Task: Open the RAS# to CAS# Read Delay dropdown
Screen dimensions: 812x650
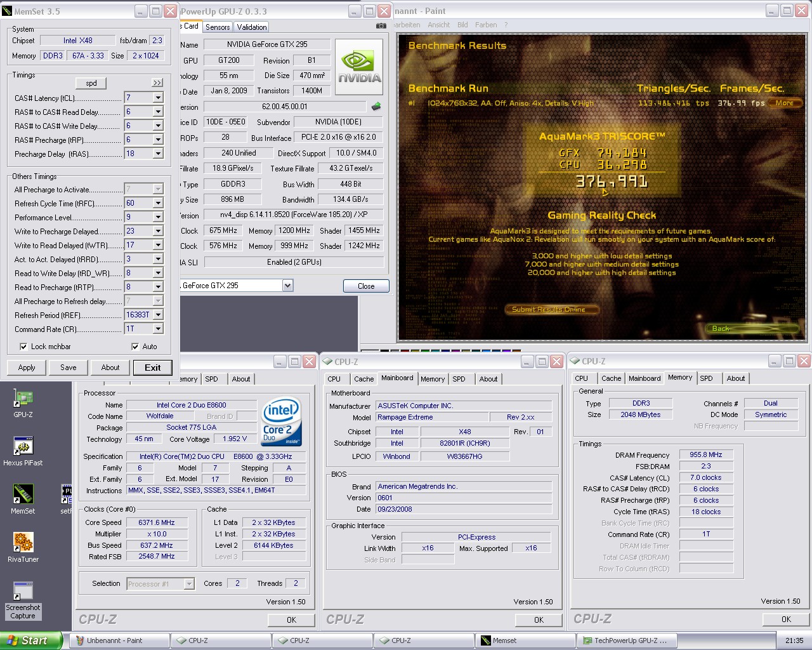Action: [158, 112]
